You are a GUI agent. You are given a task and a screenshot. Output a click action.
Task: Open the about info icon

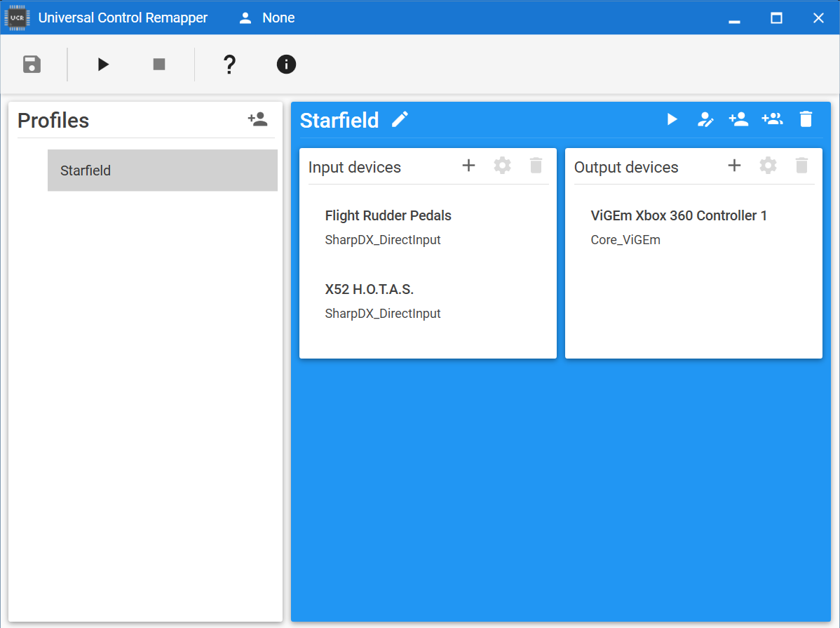pos(286,65)
